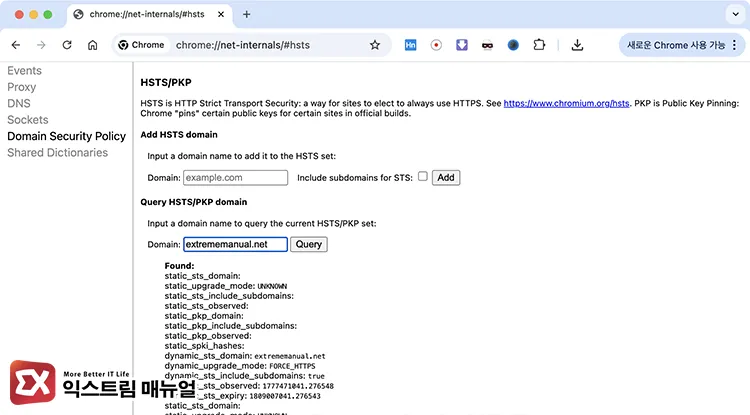Image resolution: width=750 pixels, height=415 pixels.
Task: Open the sunglasses extension icon
Action: pyautogui.click(x=487, y=45)
